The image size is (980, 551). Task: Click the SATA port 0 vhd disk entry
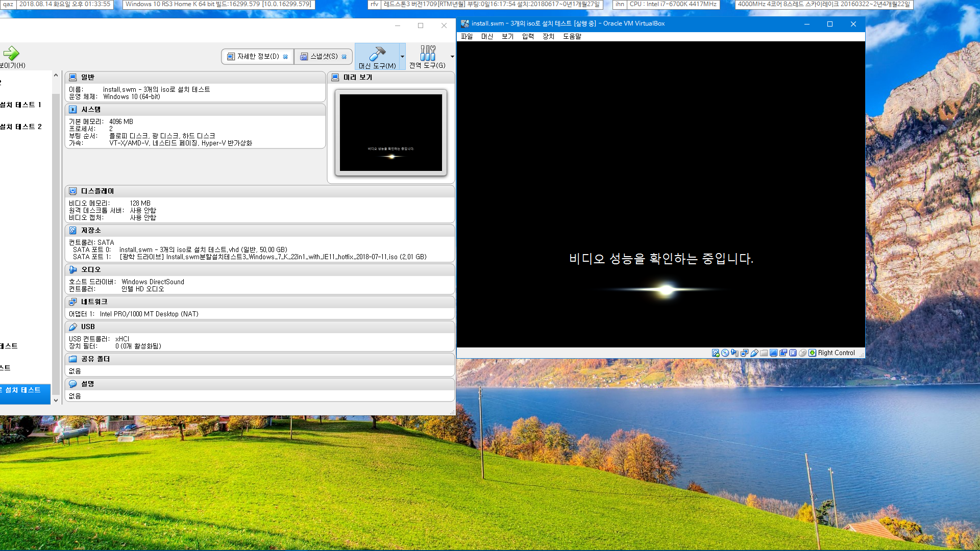203,249
